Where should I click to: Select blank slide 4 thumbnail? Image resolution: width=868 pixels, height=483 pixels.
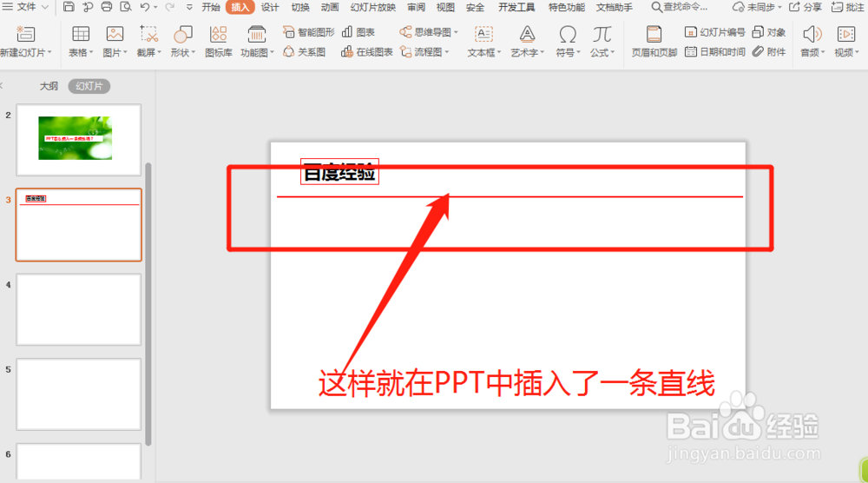(x=79, y=309)
